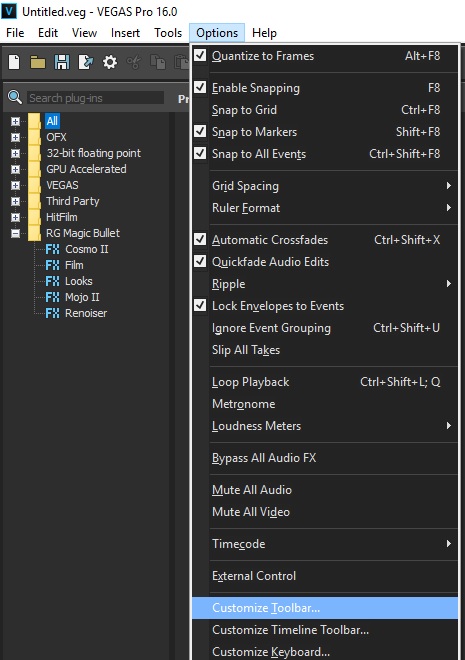Click the Open folder icon
The image size is (465, 660).
click(x=38, y=62)
